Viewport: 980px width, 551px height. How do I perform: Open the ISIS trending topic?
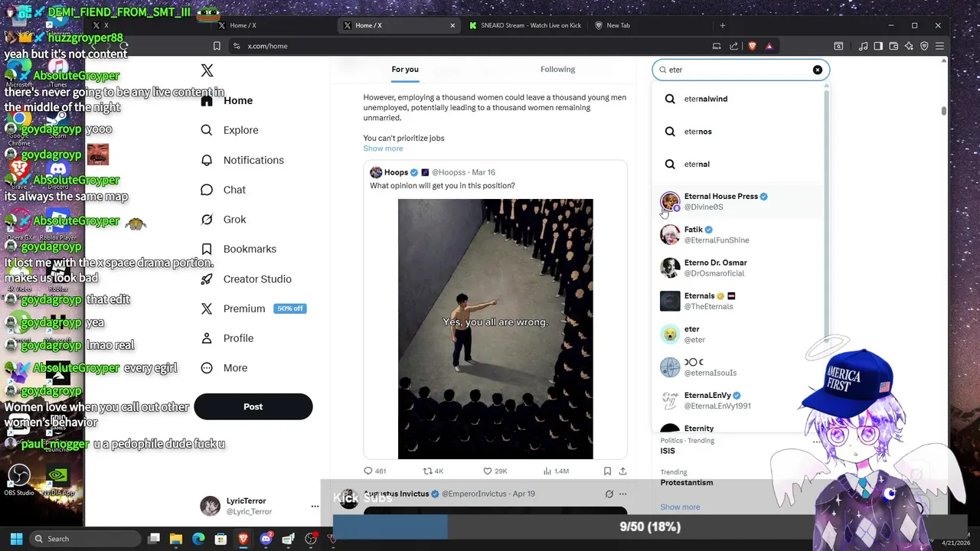[x=668, y=452]
